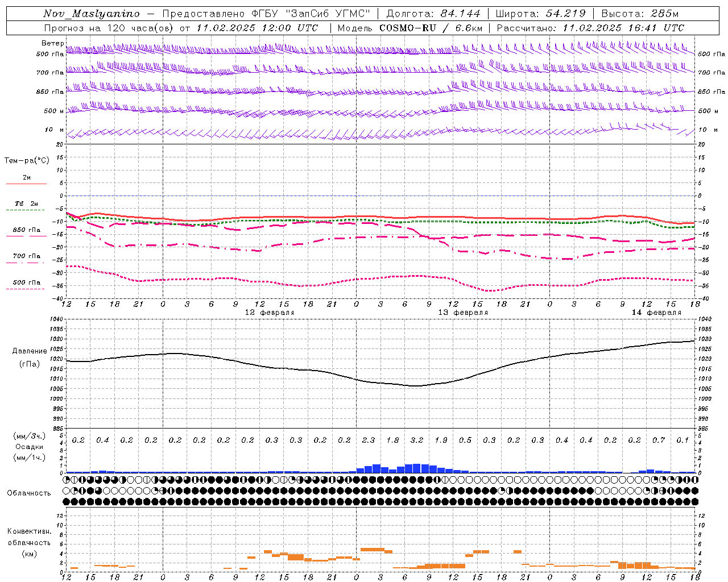Click the '(мм/3ч.)' precipitation unit label
This screenshot has width=728, height=582.
[x=30, y=436]
